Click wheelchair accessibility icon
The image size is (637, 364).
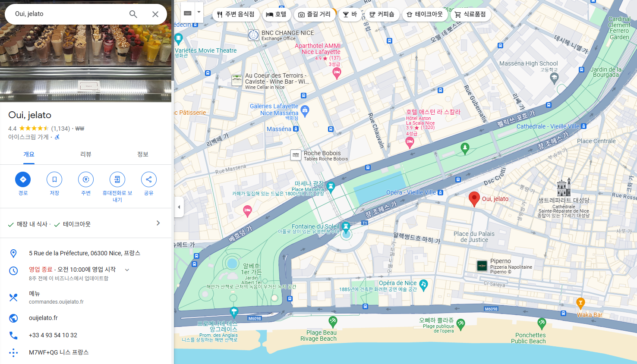(x=57, y=137)
